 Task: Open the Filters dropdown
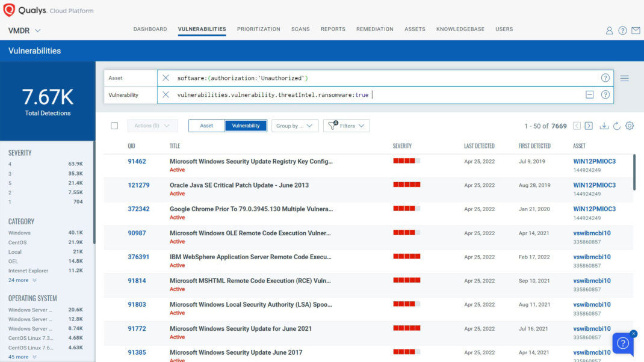tap(346, 126)
